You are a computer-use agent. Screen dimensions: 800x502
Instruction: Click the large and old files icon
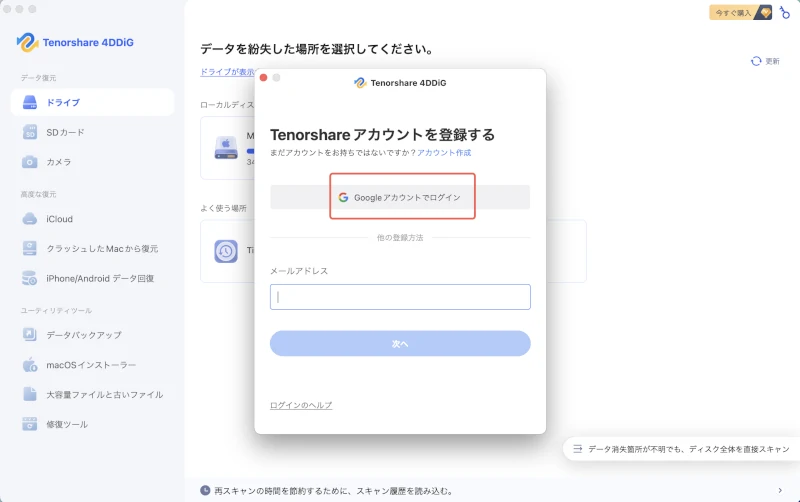30,394
